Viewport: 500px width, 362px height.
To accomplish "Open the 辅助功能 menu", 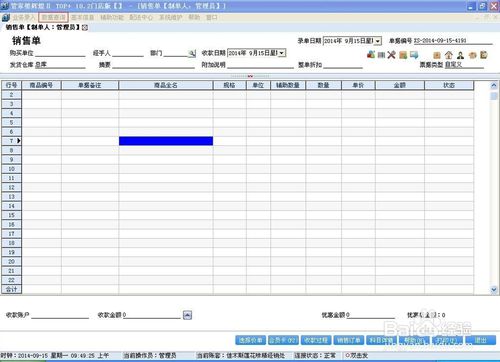I will pyautogui.click(x=112, y=17).
